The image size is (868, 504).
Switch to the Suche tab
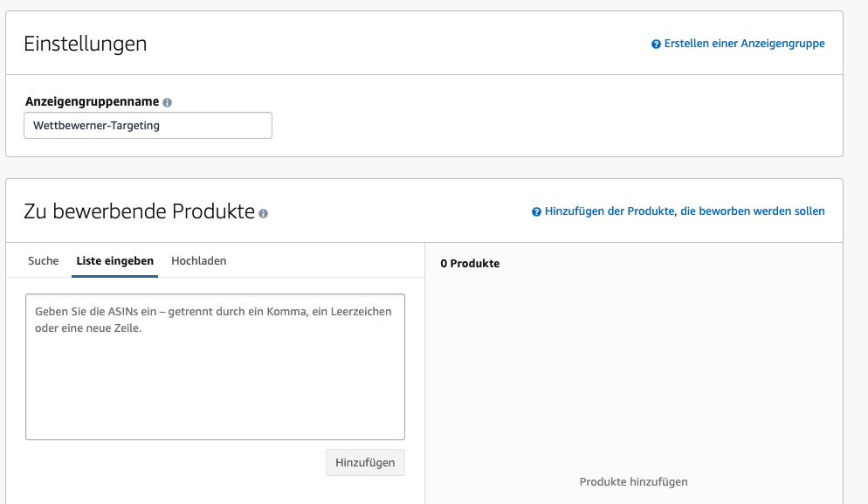tap(43, 261)
